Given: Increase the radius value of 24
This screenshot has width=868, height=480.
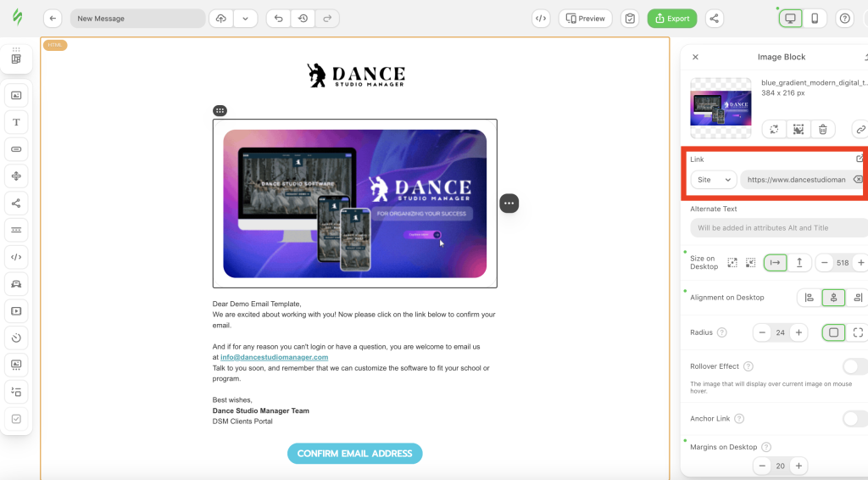Looking at the screenshot, I should (x=798, y=332).
